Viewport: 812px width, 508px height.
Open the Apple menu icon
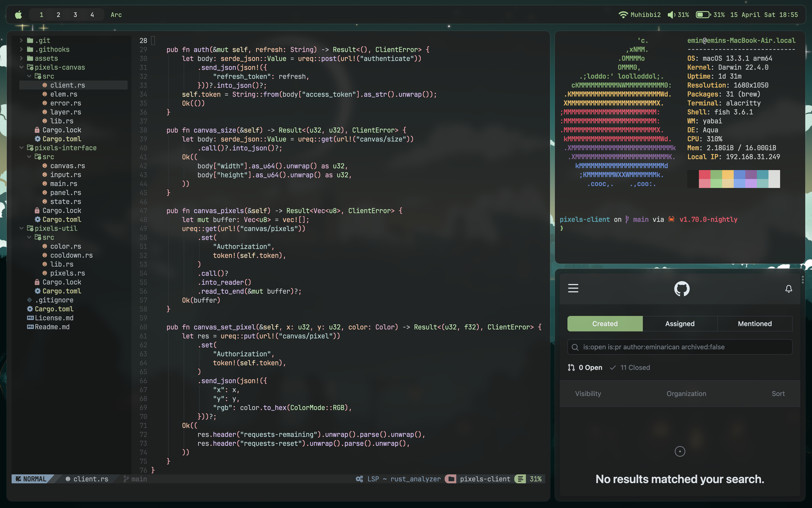[x=19, y=15]
